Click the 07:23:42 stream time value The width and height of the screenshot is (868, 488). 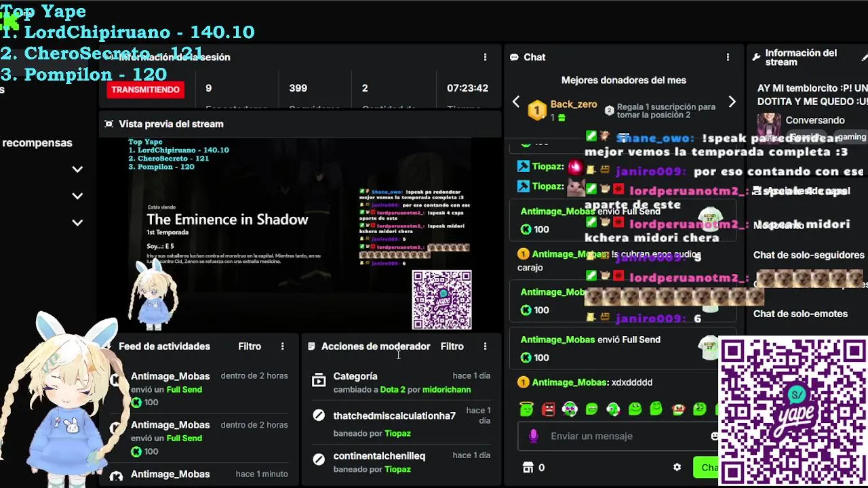467,88
